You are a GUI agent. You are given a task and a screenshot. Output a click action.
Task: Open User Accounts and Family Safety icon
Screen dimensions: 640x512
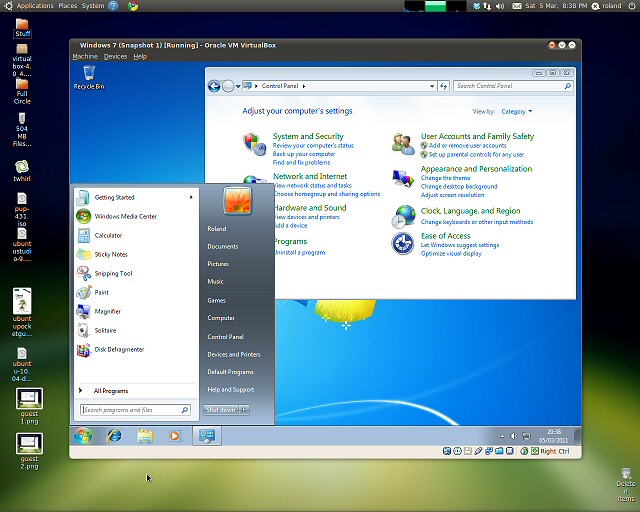point(403,144)
